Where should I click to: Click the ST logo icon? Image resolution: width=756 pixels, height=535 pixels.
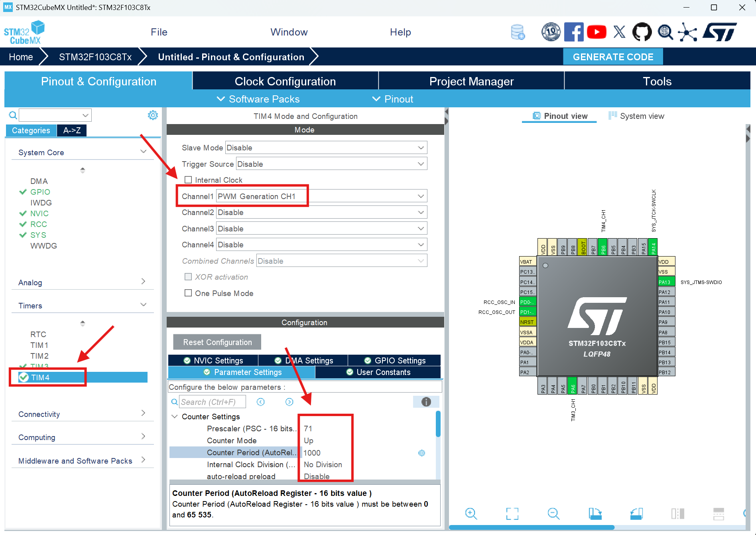720,32
